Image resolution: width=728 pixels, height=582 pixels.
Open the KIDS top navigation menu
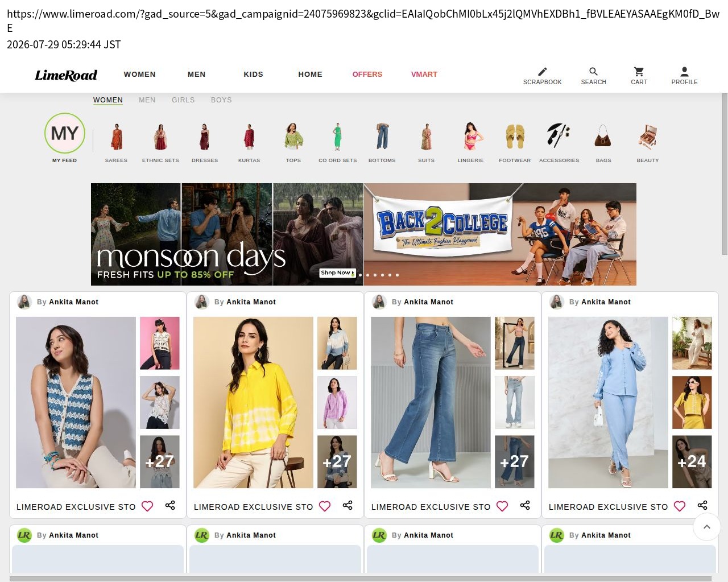click(254, 75)
